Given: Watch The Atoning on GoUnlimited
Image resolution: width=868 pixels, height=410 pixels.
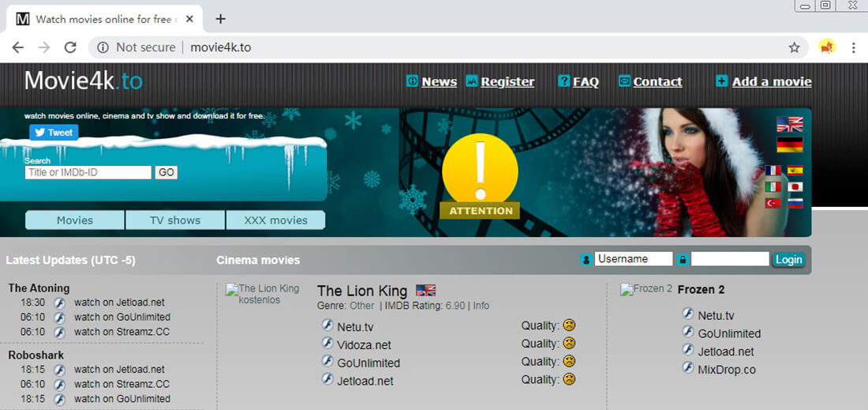Looking at the screenshot, I should tap(122, 317).
